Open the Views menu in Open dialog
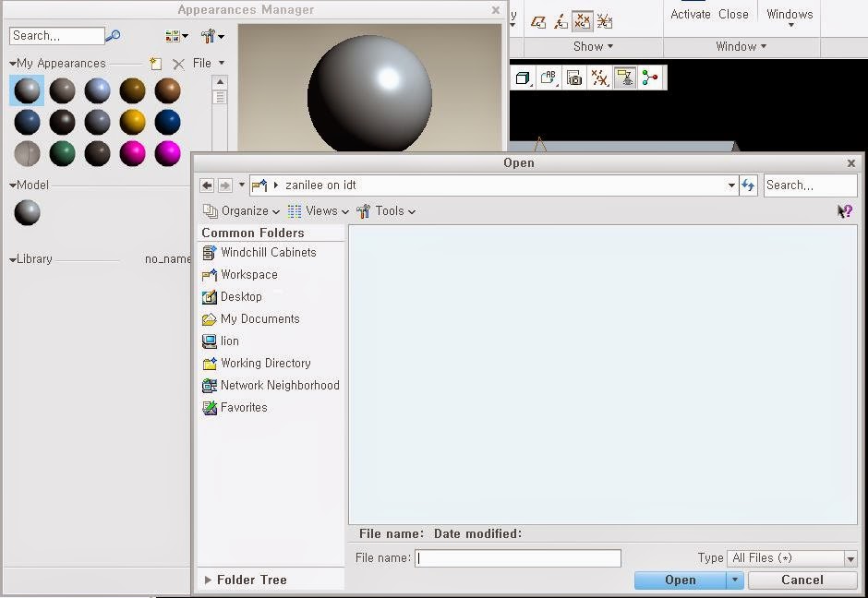The image size is (868, 598). click(319, 210)
